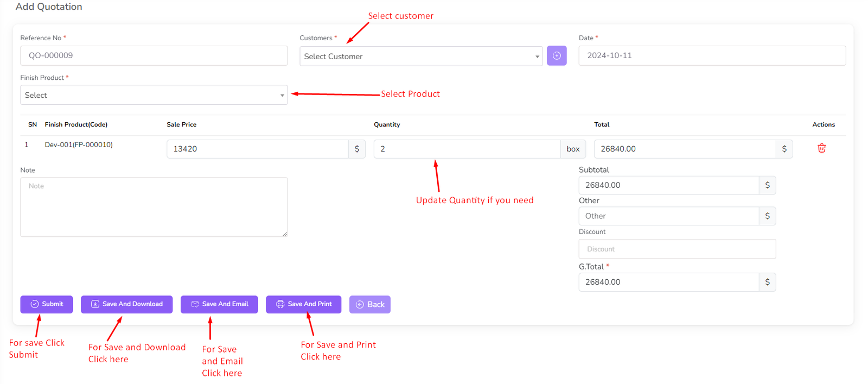Click Save And Print button
Viewport: 868px width, 384px height.
[303, 304]
